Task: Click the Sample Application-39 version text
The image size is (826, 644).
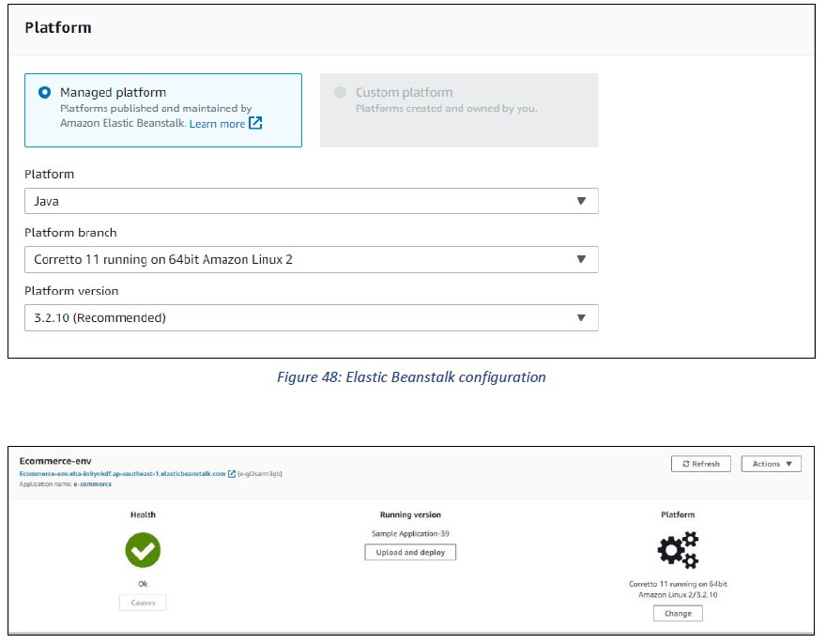Action: 410,534
